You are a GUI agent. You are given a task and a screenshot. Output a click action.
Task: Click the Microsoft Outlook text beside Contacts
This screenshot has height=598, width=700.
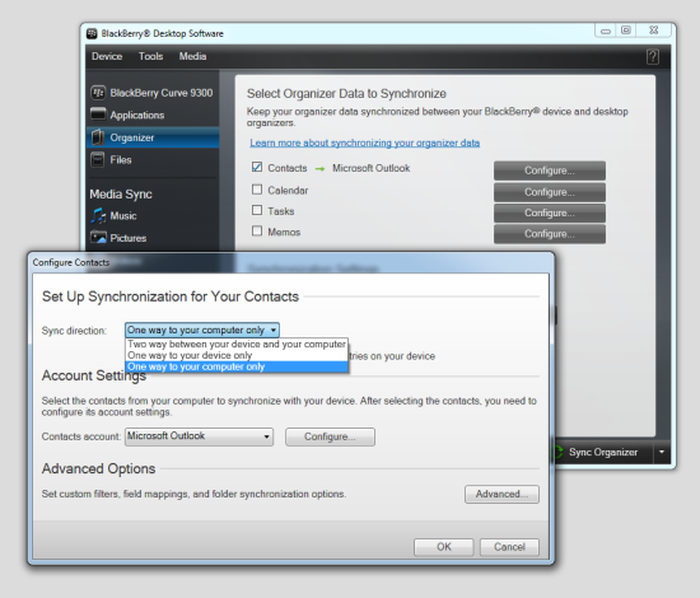[371, 168]
